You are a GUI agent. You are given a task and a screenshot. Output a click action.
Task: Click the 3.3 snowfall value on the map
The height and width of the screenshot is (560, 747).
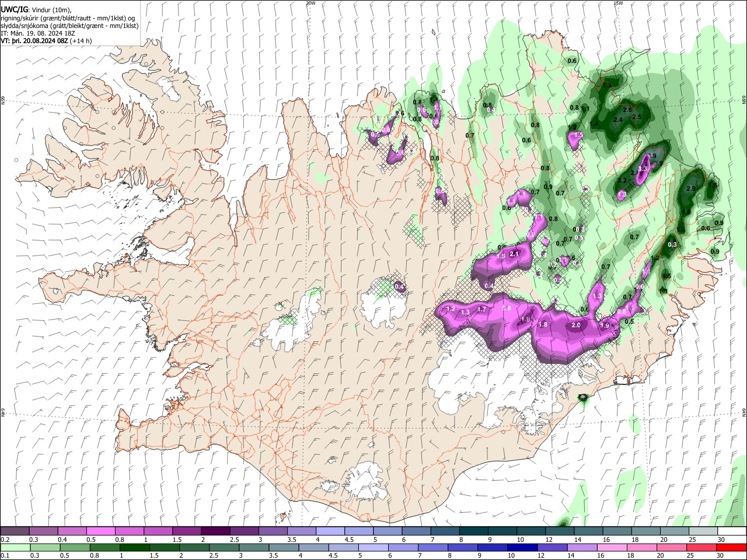click(x=643, y=169)
